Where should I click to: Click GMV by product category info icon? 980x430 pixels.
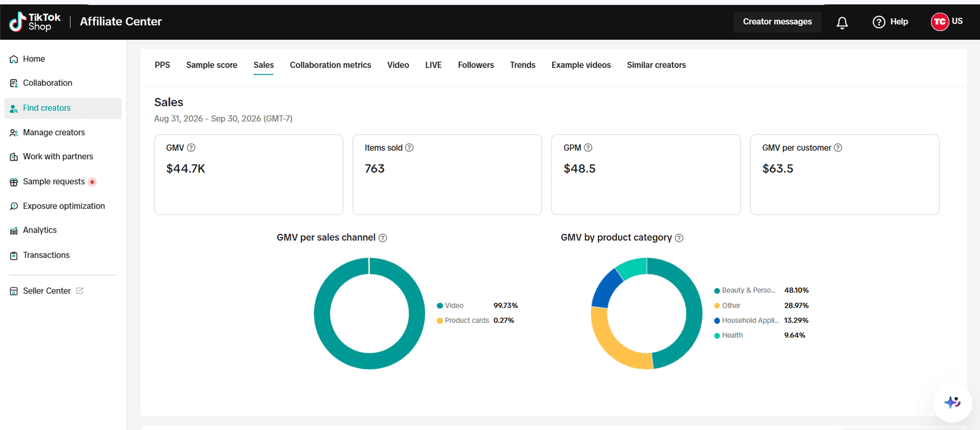pyautogui.click(x=679, y=238)
